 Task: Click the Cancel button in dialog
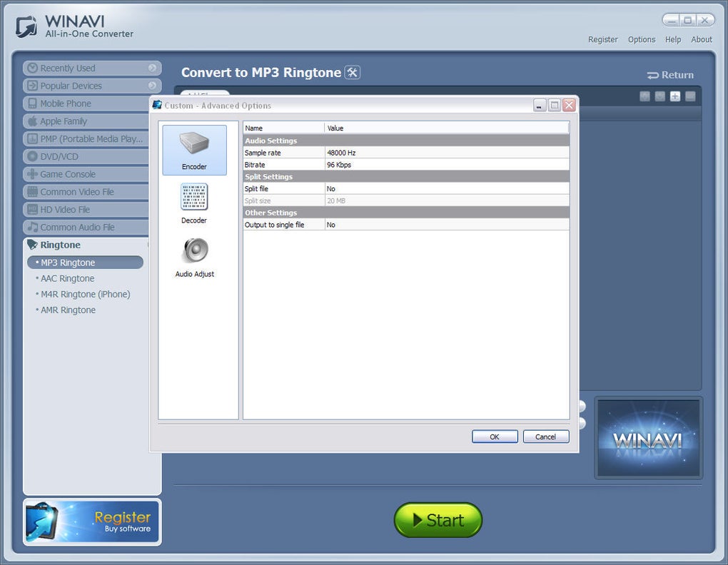click(545, 437)
